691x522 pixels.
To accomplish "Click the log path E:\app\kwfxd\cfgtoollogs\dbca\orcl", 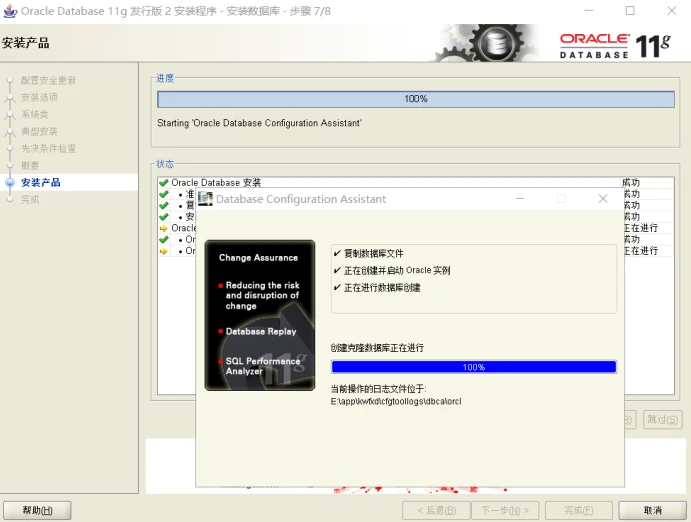I will pyautogui.click(x=396, y=401).
